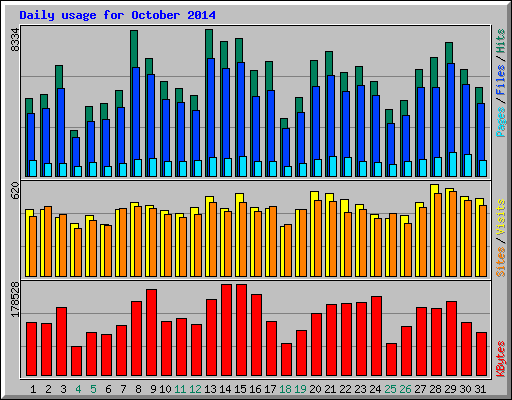Click the red KBytes bar for day 24
512x400 pixels.
point(376,336)
